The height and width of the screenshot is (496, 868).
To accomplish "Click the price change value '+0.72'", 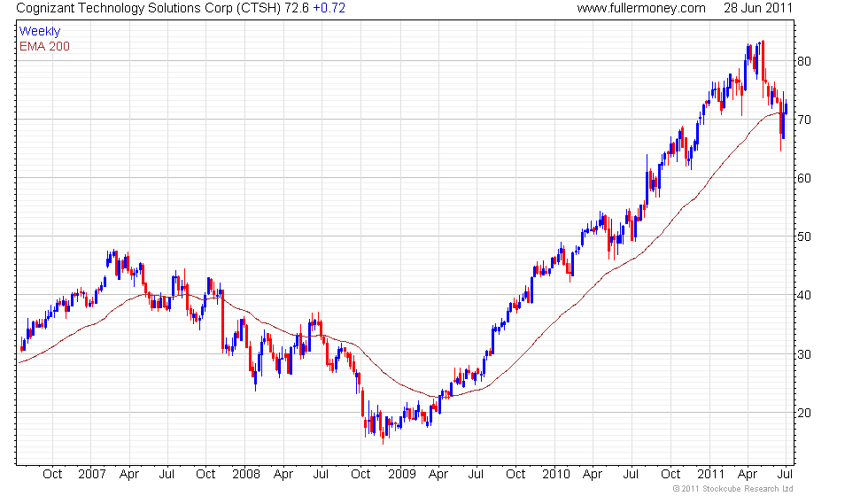I will tap(329, 8).
